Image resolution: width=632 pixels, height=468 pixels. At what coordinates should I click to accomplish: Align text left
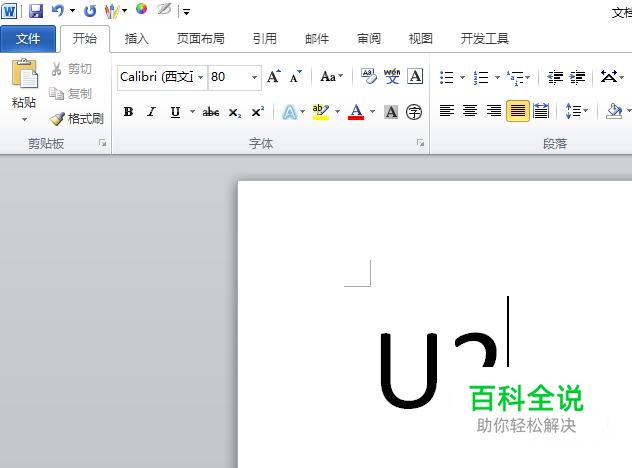tap(447, 110)
